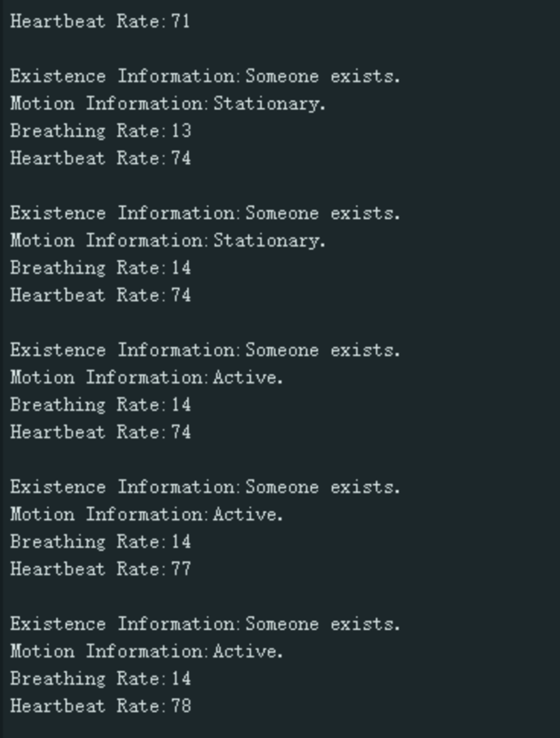
Task: Select the second "Heartbeat Rate:74" line
Action: pyautogui.click(x=100, y=295)
